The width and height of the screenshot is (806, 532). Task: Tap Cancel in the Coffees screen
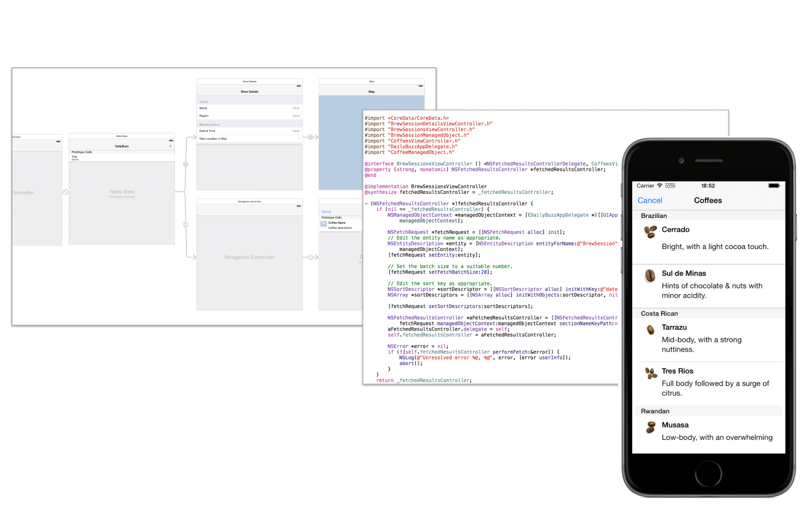pos(649,200)
